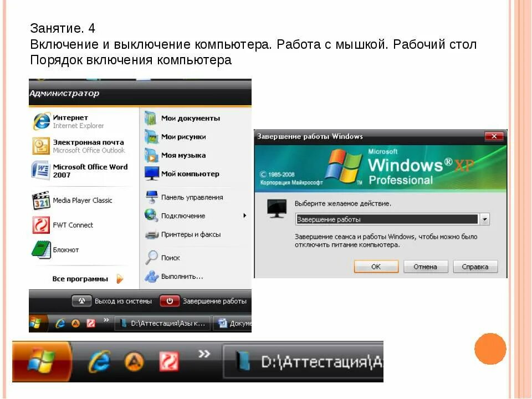The image size is (532, 399).
Task: Click Электронная почта label text
Action: (x=88, y=142)
